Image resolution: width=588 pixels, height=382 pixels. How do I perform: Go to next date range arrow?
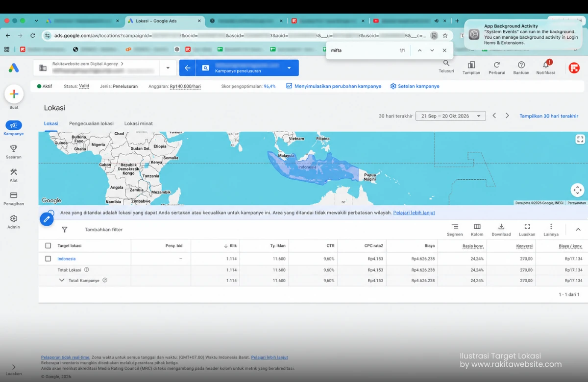coord(507,116)
